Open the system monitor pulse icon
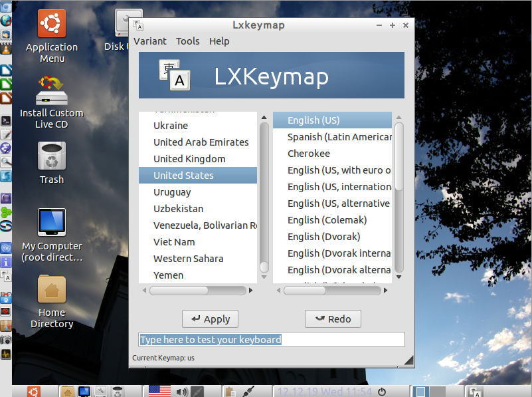532x397 pixels. [6, 354]
